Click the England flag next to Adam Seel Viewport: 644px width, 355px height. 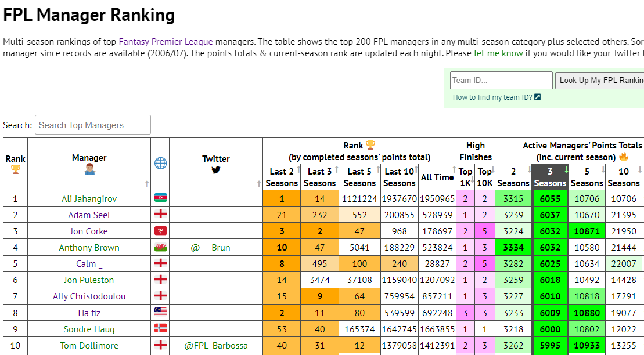(160, 215)
